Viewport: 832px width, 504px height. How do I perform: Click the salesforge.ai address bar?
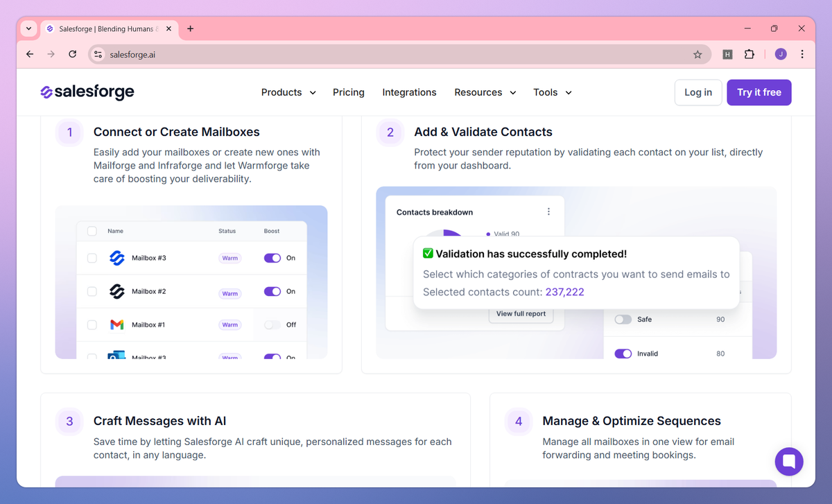[399, 54]
